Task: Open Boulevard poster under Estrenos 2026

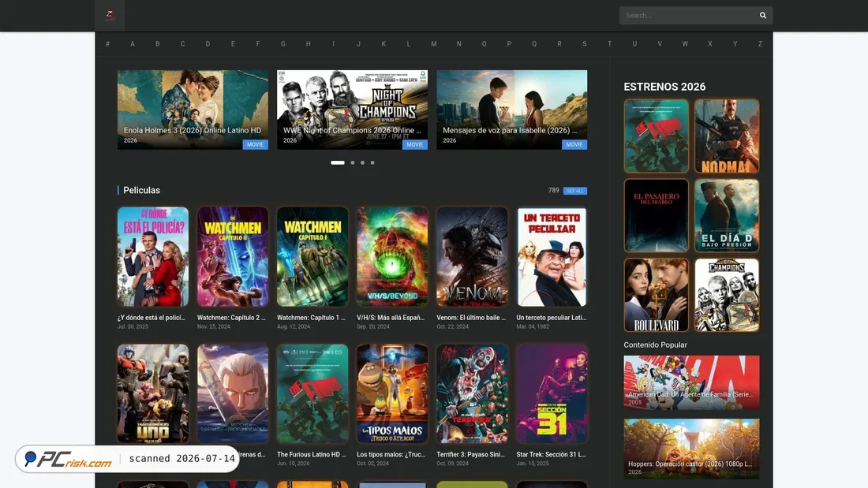Action: [x=656, y=295]
